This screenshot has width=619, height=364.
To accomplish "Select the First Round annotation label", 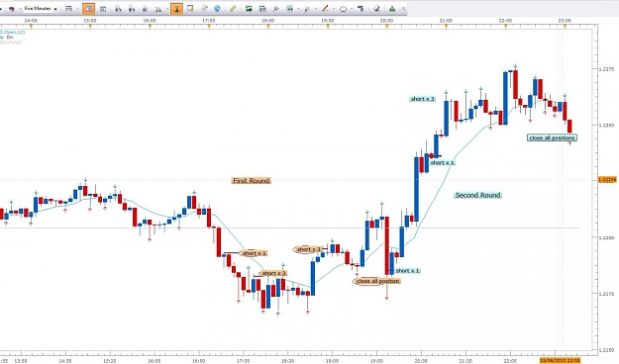I will coord(252,181).
